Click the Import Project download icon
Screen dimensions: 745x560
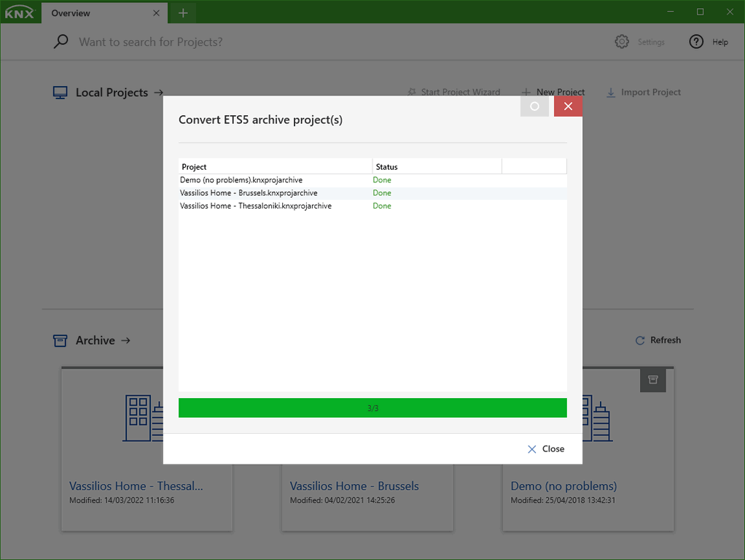(x=611, y=92)
